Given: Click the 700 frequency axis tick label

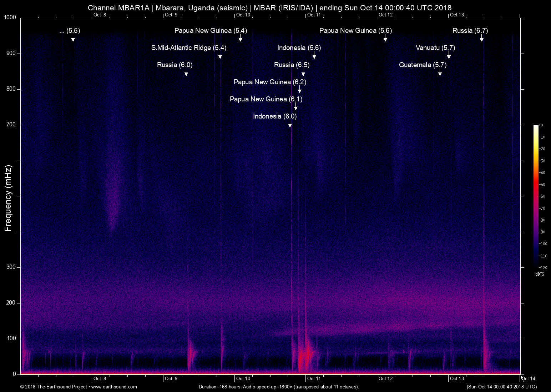Looking at the screenshot, I should point(11,125).
